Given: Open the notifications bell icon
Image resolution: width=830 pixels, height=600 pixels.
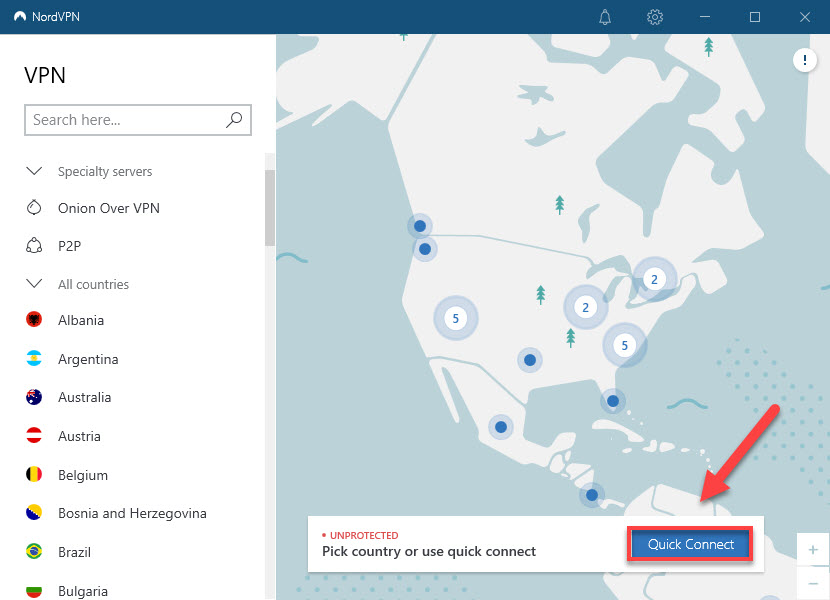Looking at the screenshot, I should 605,17.
